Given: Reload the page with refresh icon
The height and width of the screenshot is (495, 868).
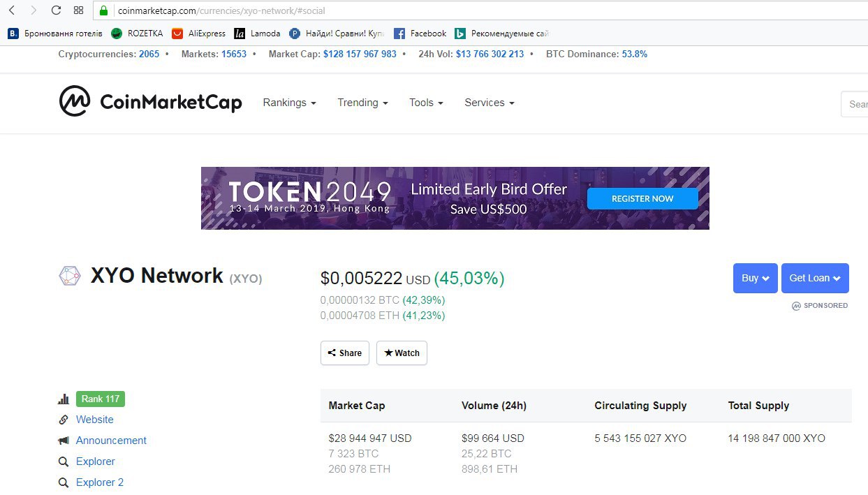Looking at the screenshot, I should coord(57,10).
